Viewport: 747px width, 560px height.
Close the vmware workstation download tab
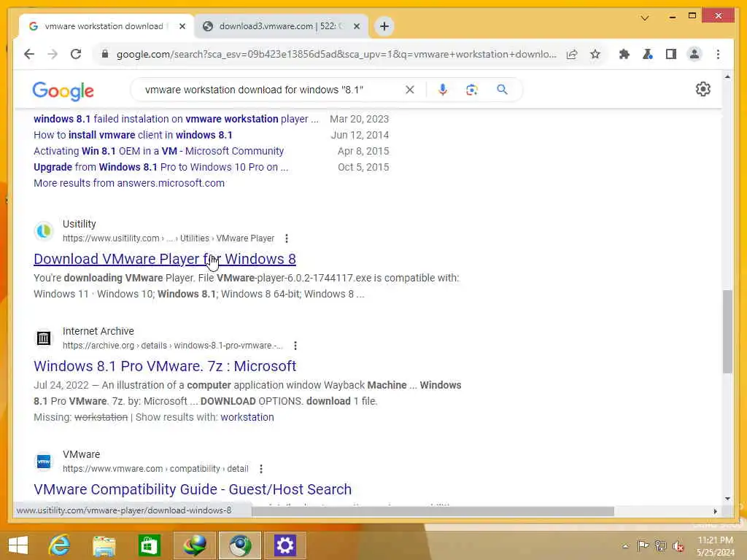[182, 26]
